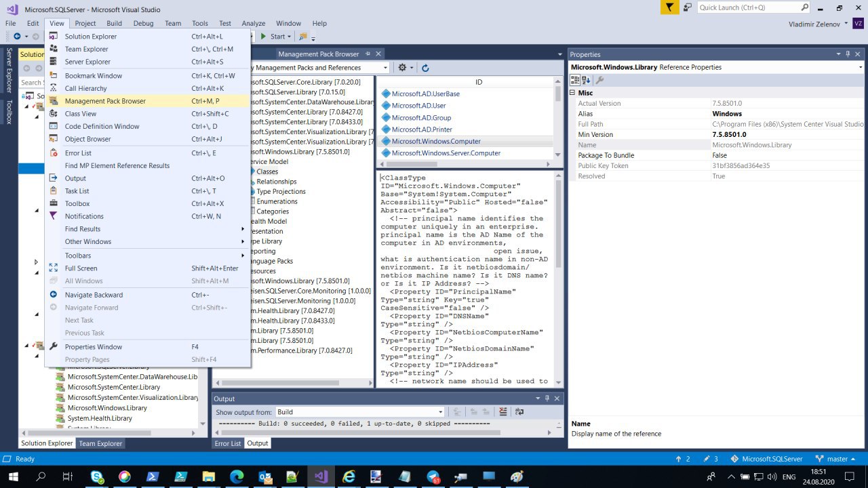Click the Object Browser menu icon

click(x=54, y=139)
